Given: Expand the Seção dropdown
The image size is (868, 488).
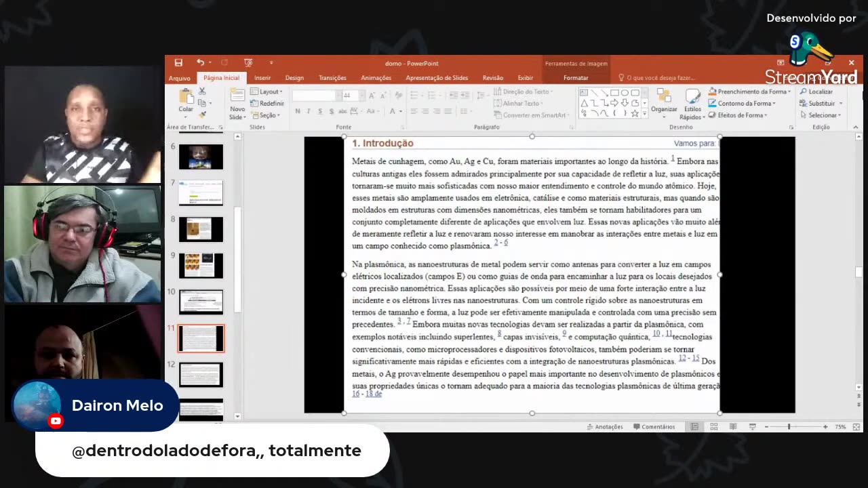Looking at the screenshot, I should 264,115.
